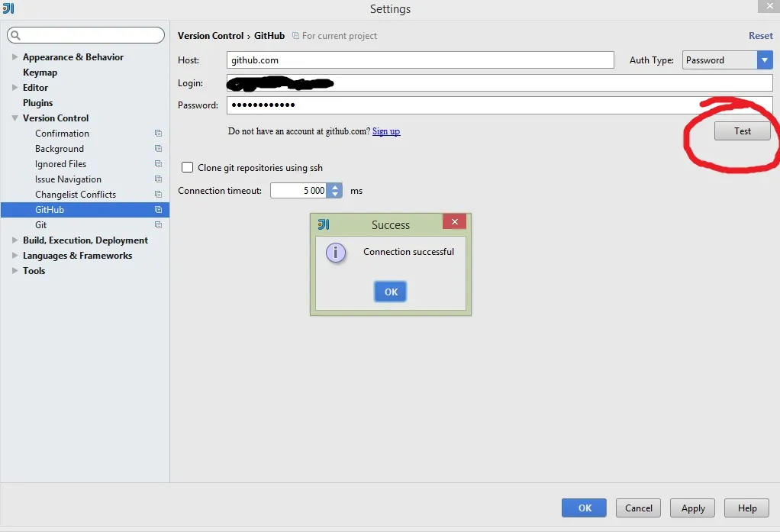Click the Help button

point(746,508)
